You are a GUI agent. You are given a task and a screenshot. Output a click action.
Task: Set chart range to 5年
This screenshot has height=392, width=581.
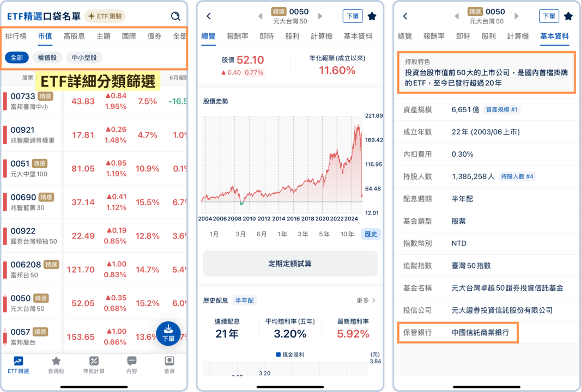click(x=324, y=234)
